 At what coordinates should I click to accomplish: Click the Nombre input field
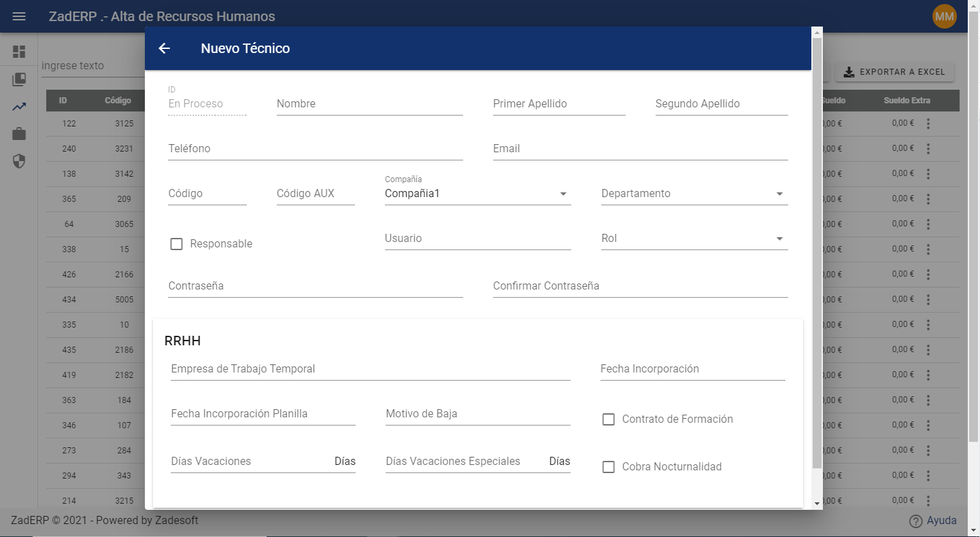point(369,104)
